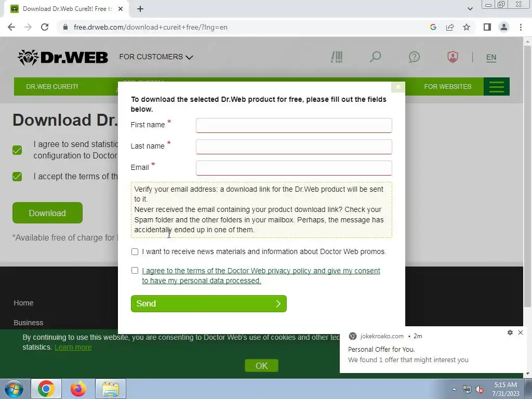Open the browser side panel icon

(487, 27)
